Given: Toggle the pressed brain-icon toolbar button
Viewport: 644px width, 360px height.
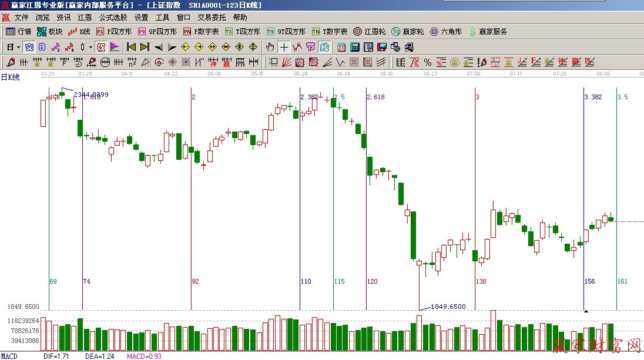Looking at the screenshot, I should point(324,47).
